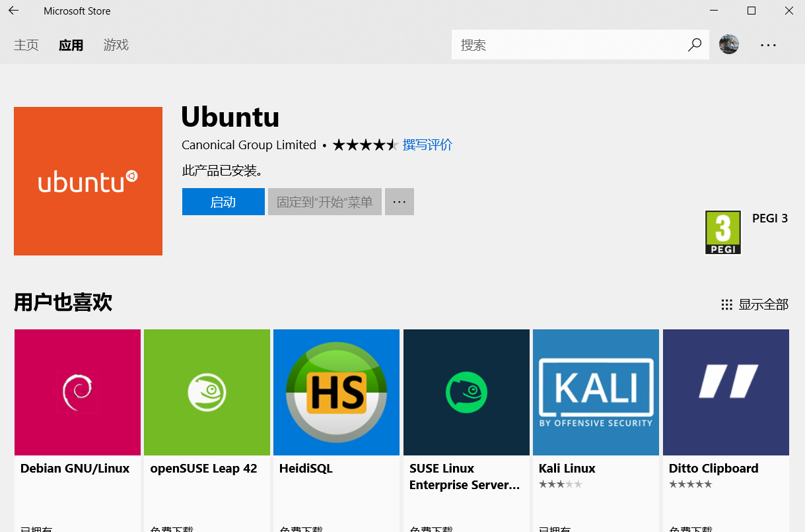Click the Ditto Clipboard title text

(714, 469)
